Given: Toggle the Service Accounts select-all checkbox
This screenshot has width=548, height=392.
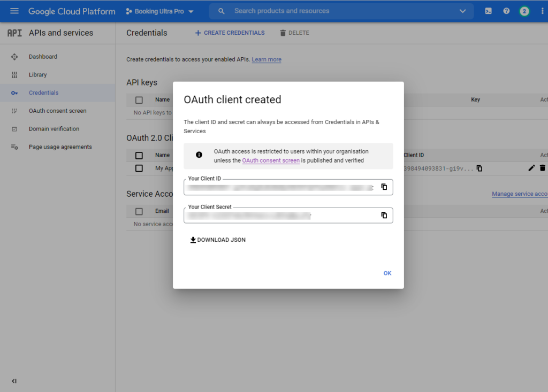Looking at the screenshot, I should coord(139,211).
